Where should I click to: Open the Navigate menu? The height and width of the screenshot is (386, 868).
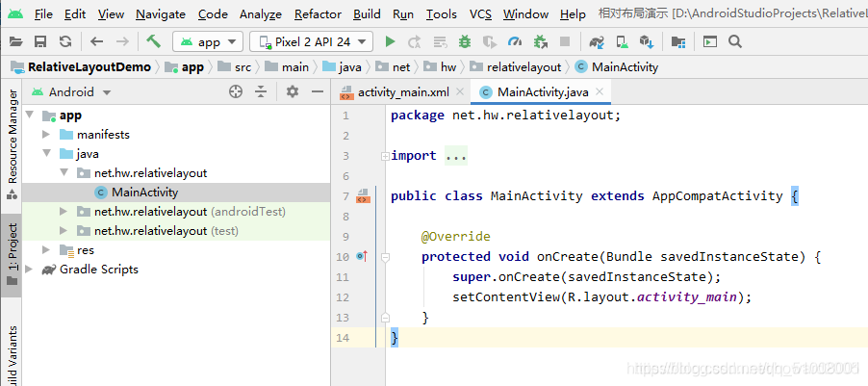pos(161,14)
